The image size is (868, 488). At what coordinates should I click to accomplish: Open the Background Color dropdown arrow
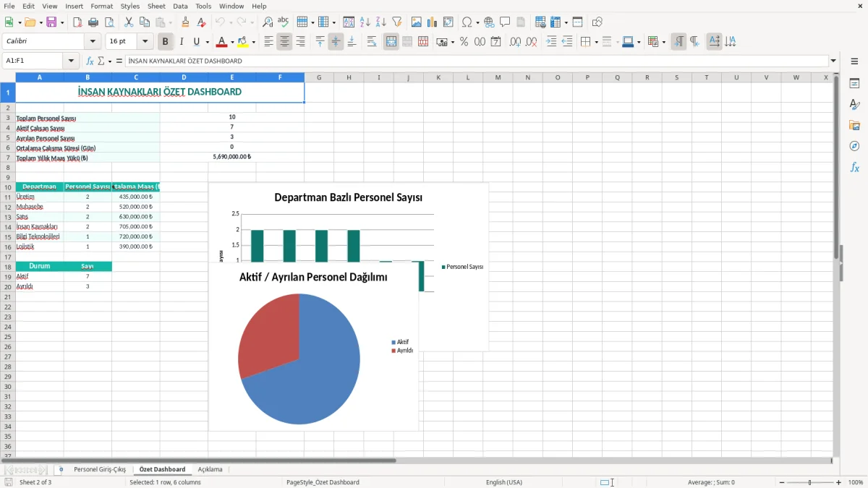coord(253,42)
